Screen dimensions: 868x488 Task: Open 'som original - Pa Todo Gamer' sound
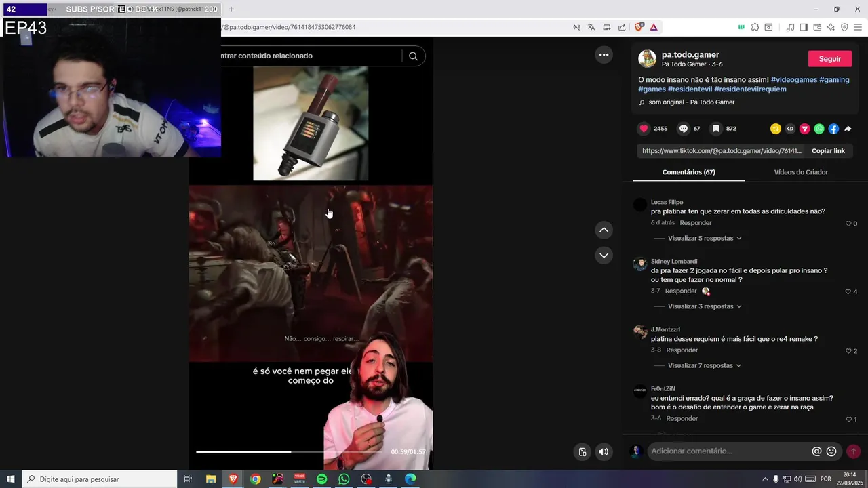(691, 102)
